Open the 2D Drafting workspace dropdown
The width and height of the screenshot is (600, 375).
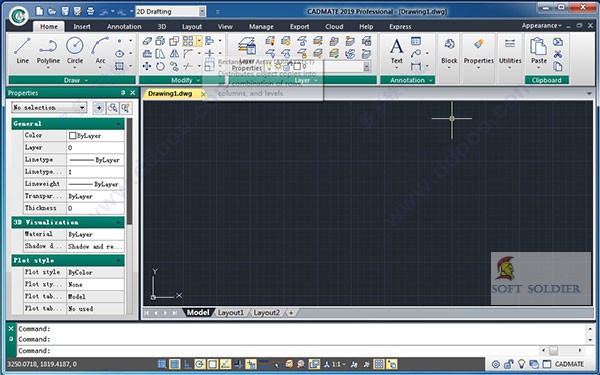[x=171, y=11]
